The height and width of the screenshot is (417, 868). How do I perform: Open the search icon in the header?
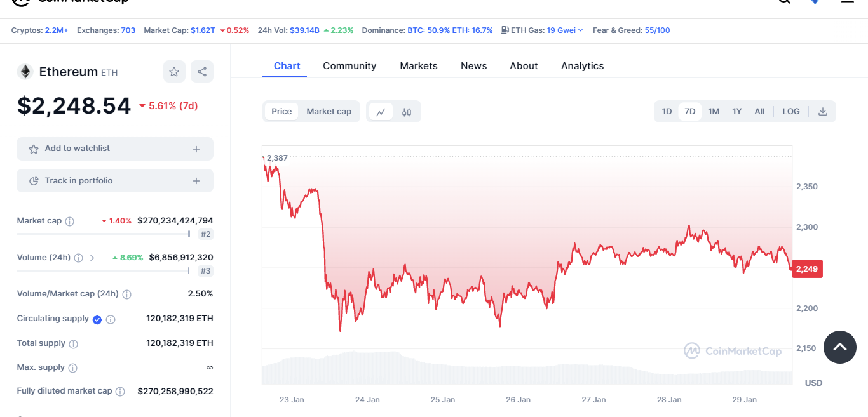tap(784, 2)
